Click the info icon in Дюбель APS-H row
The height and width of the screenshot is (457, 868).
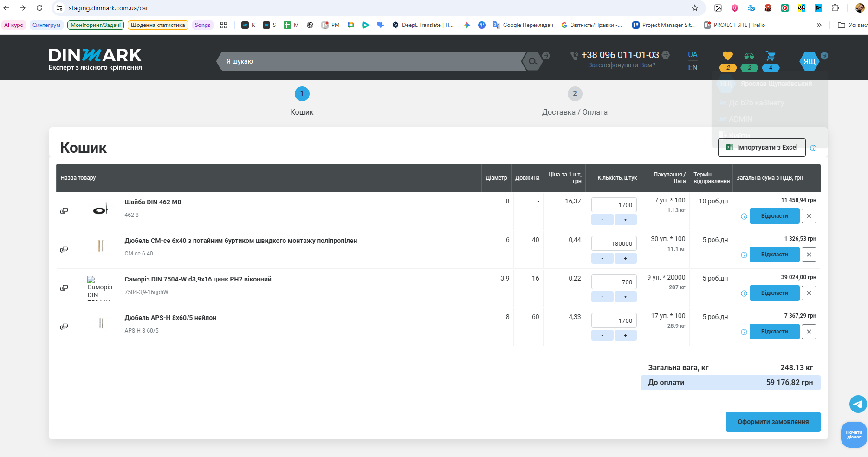[744, 332]
